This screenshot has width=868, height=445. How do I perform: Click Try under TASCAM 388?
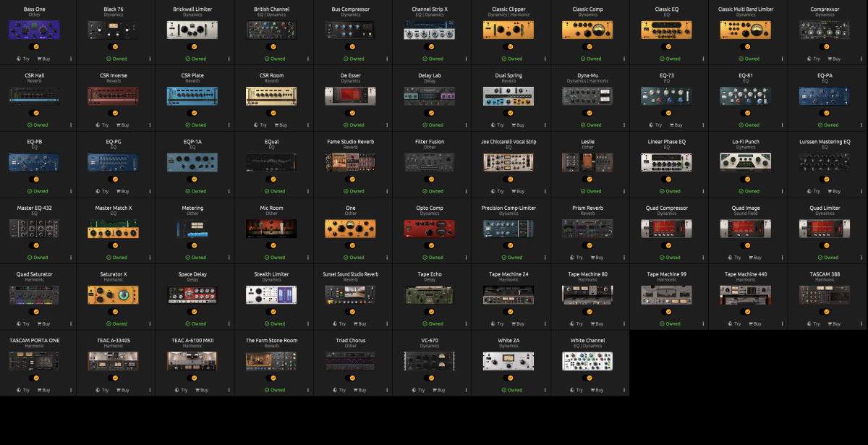812,323
